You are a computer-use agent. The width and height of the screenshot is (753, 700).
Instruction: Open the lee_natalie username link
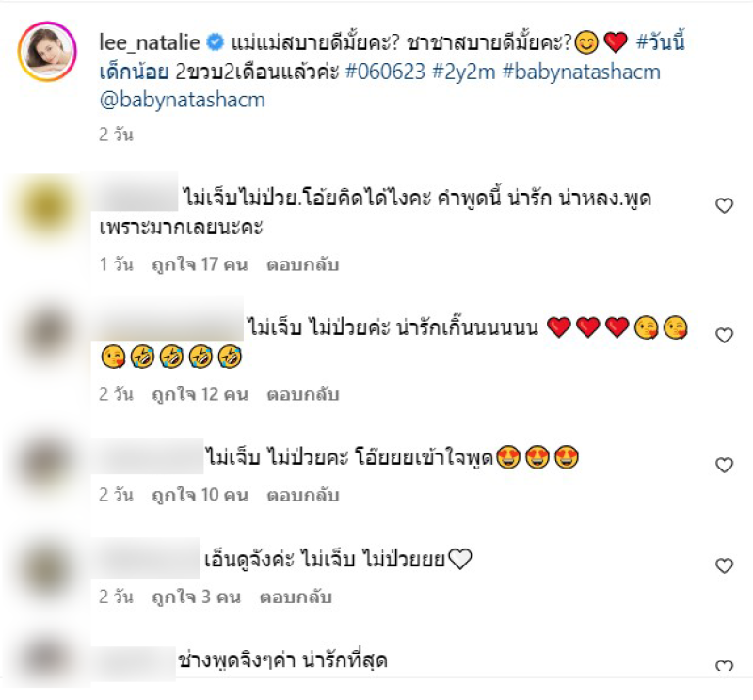[150, 42]
